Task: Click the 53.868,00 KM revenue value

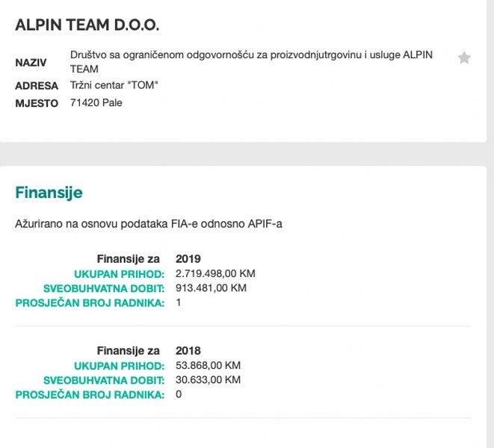Action: (x=209, y=365)
